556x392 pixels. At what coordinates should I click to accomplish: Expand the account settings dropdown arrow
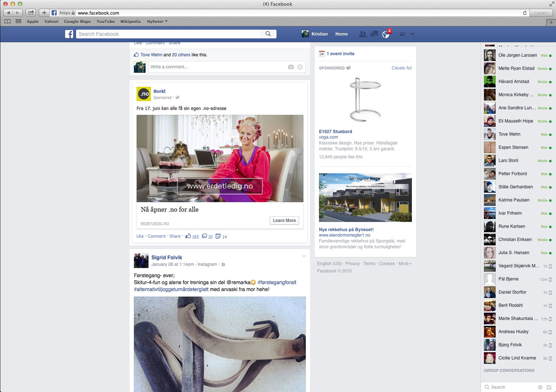tap(412, 34)
